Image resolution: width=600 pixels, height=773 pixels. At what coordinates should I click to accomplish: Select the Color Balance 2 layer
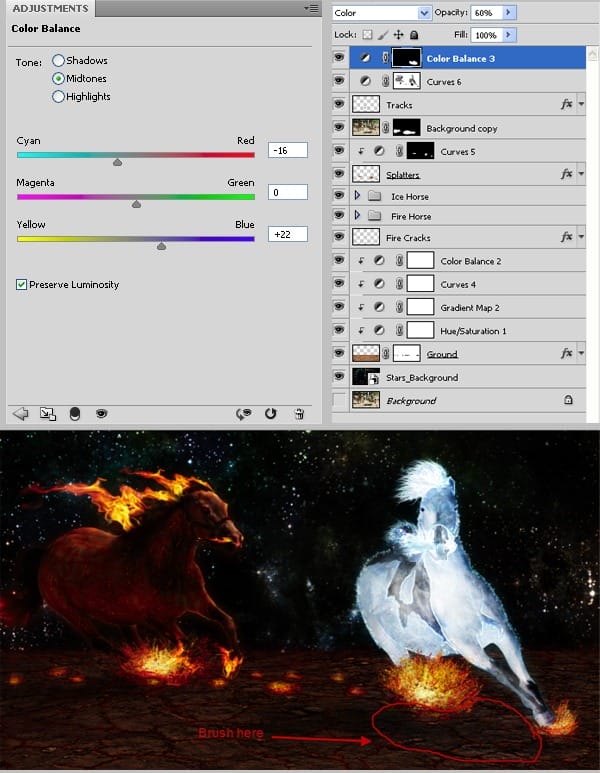click(x=467, y=261)
